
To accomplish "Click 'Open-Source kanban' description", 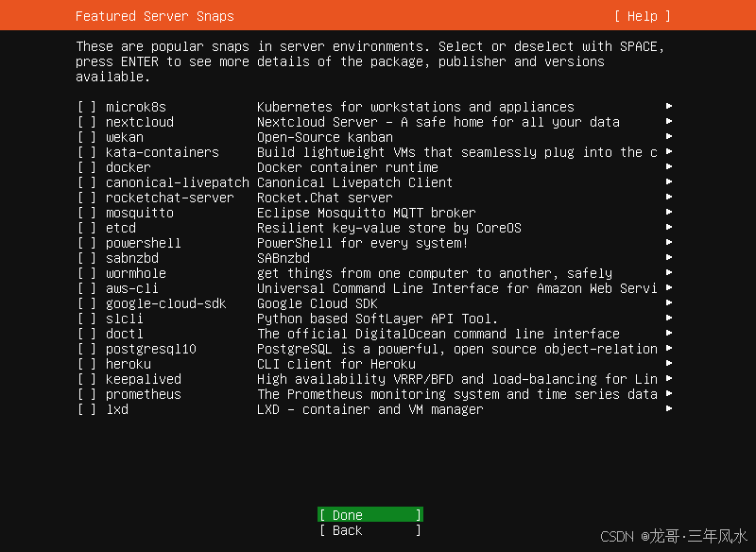I will 324,137.
